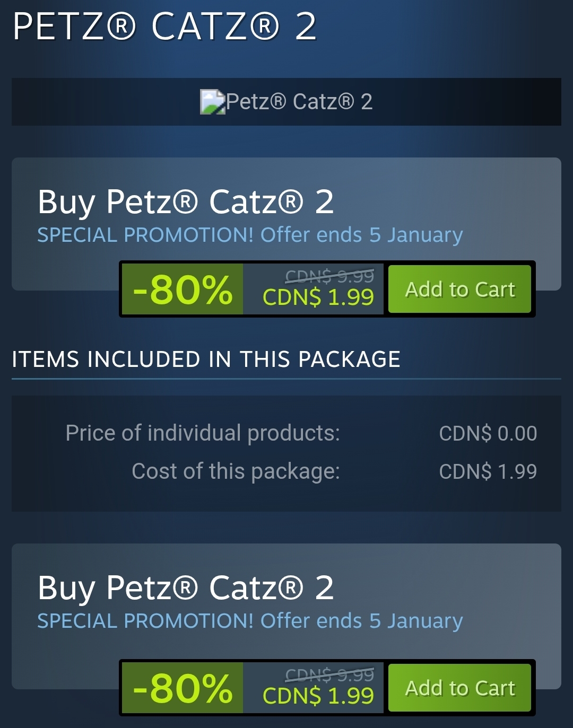Screen dimensions: 573x728
Task: Click the first SPECIAL PROMOTION offer text
Action: [250, 235]
